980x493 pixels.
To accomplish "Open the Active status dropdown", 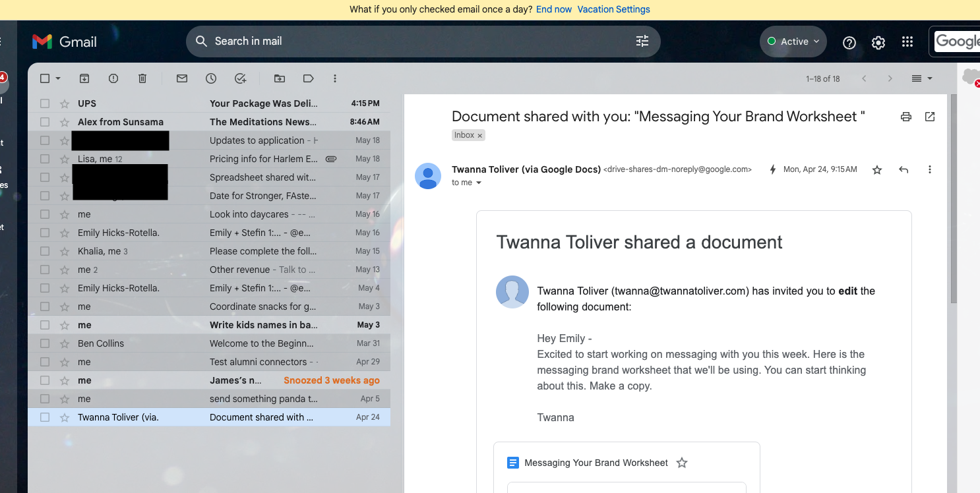I will tap(793, 42).
